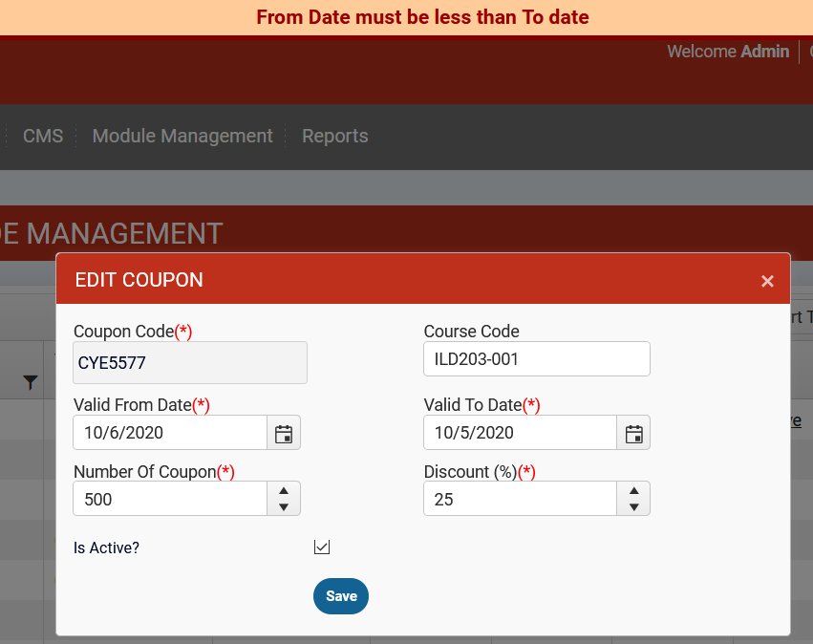Click the Number Of Coupon input box

tap(170, 499)
